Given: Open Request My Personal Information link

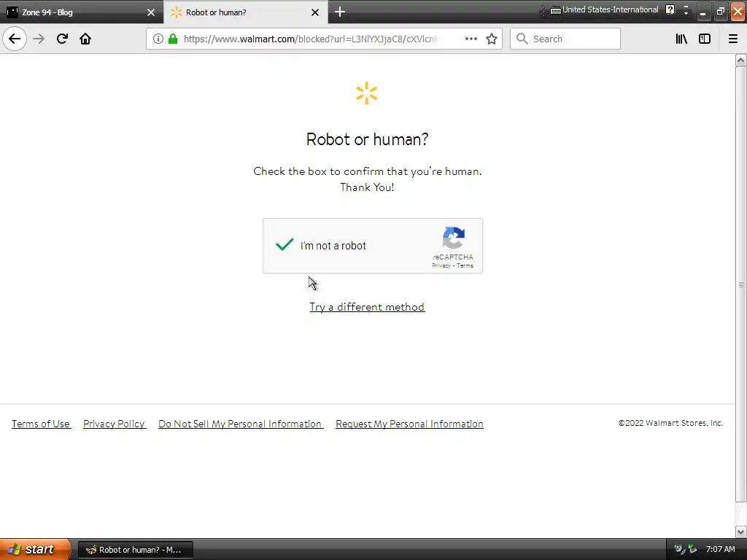Looking at the screenshot, I should [409, 424].
